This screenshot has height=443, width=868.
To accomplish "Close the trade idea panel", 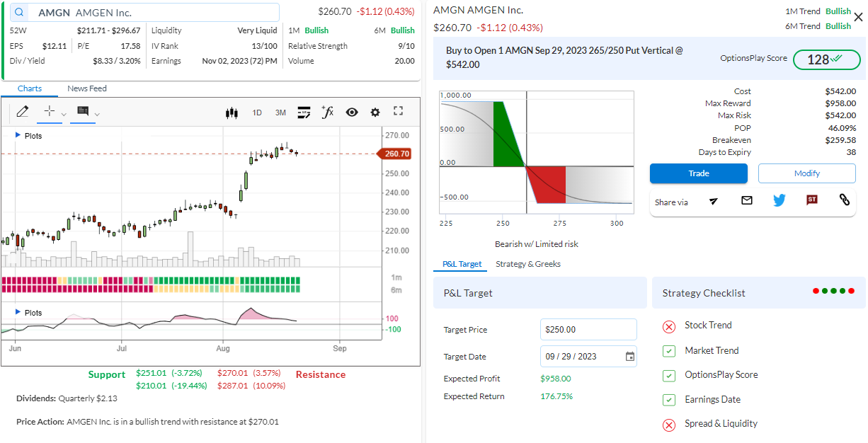I will click(x=858, y=18).
